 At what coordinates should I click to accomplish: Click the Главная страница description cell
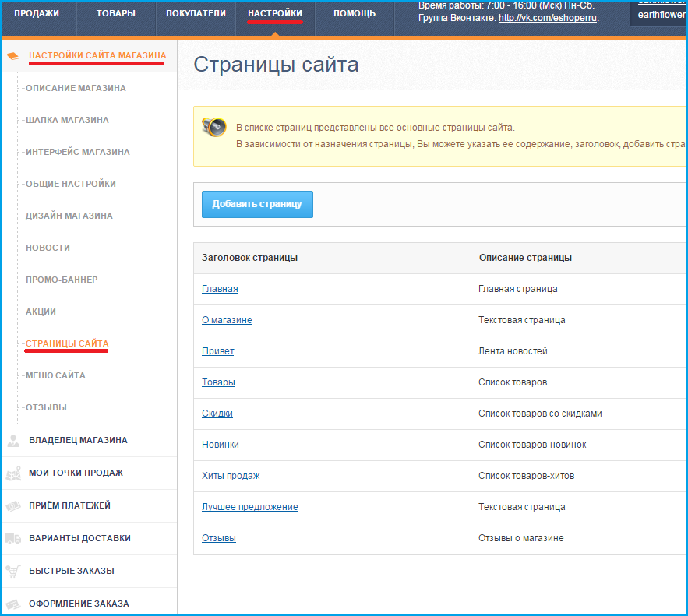pyautogui.click(x=518, y=289)
